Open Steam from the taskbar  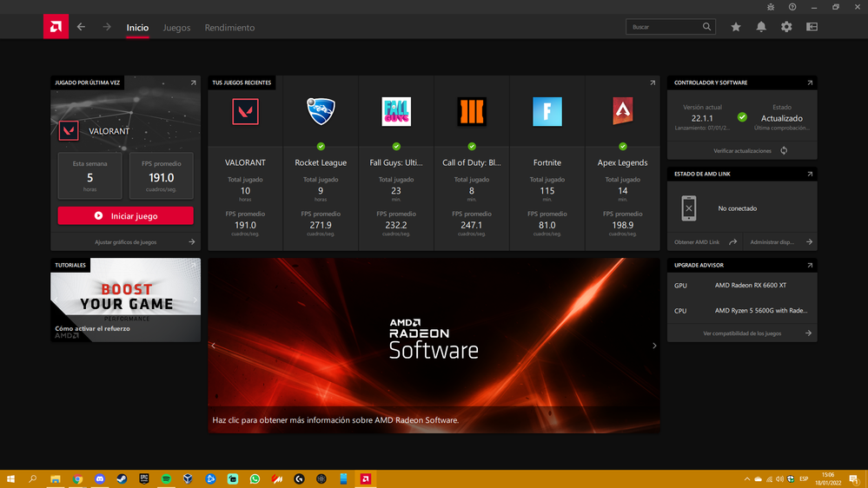click(122, 479)
